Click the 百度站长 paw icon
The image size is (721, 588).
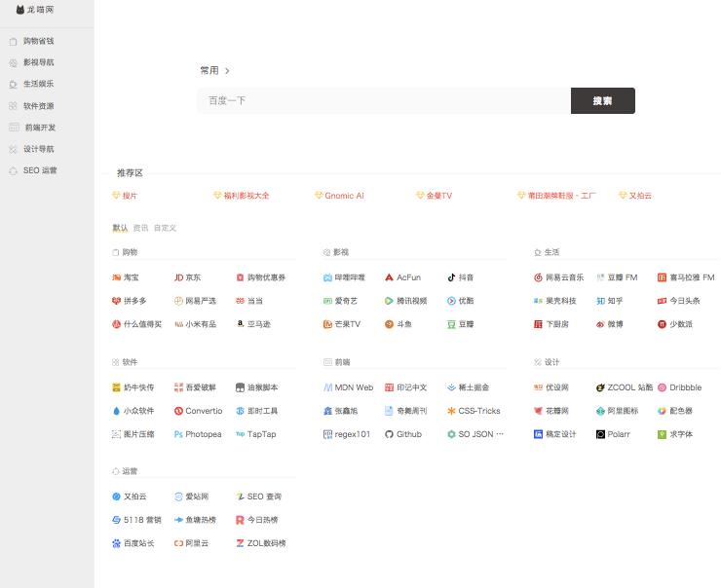116,543
